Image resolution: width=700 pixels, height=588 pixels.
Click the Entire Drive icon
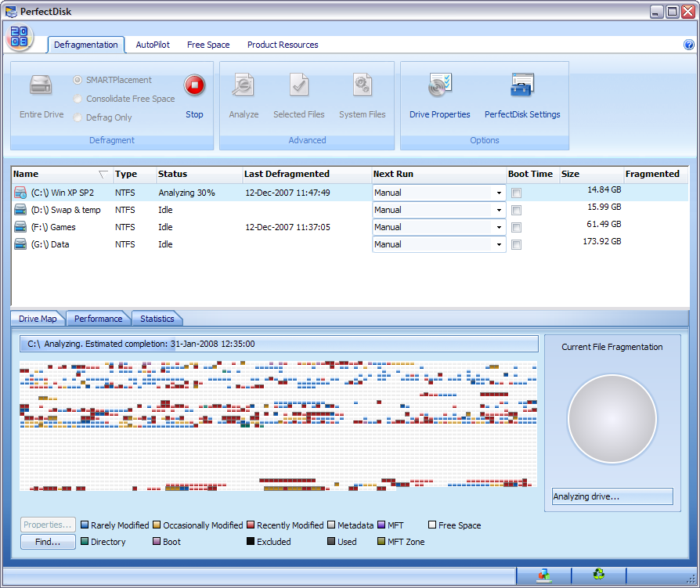41,85
